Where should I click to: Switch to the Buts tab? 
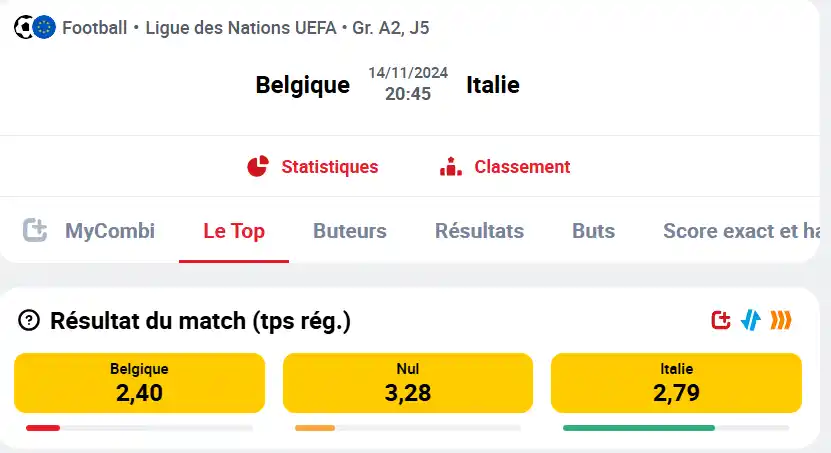coord(594,231)
